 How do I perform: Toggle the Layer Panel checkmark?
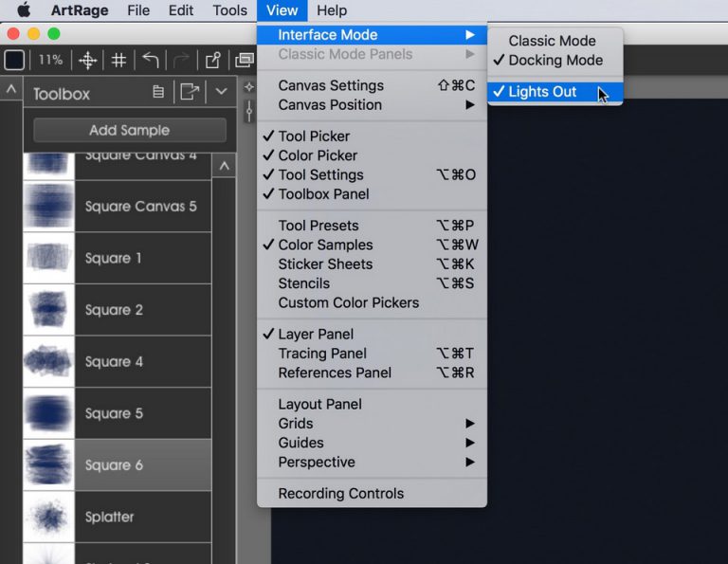pyautogui.click(x=372, y=335)
